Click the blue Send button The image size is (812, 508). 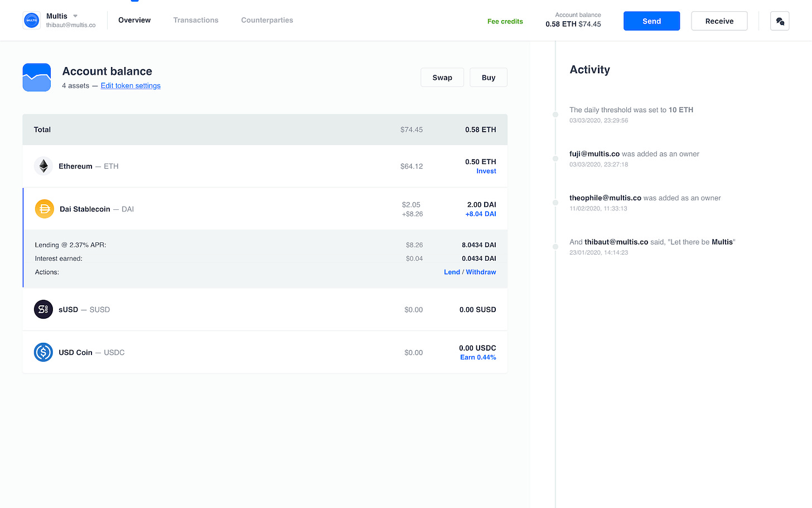[651, 21]
